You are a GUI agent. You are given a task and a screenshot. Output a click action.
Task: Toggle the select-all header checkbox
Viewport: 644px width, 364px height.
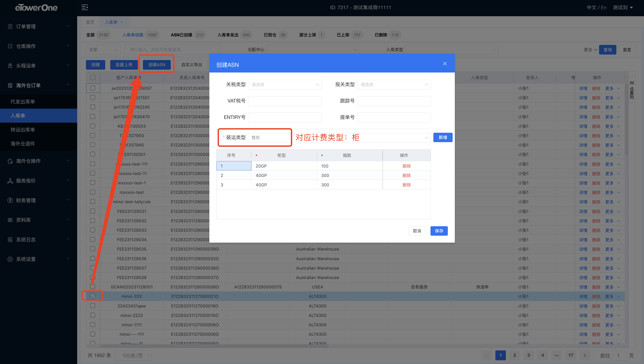click(x=93, y=78)
